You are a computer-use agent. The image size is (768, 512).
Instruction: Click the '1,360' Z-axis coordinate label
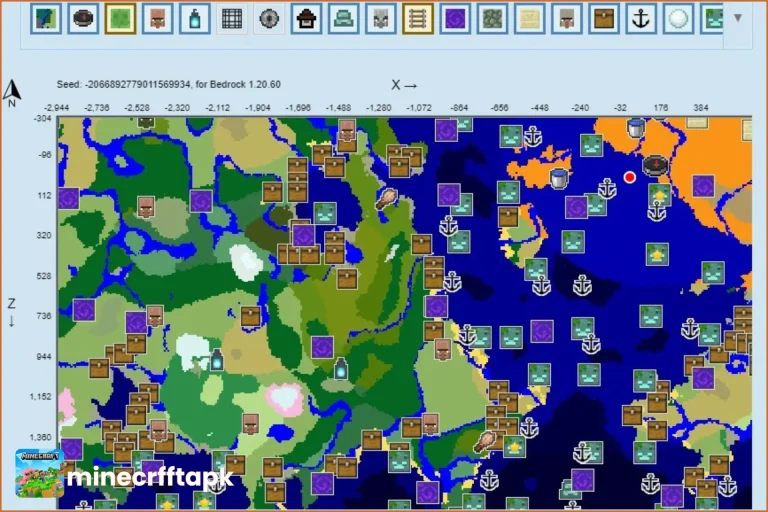tap(40, 437)
